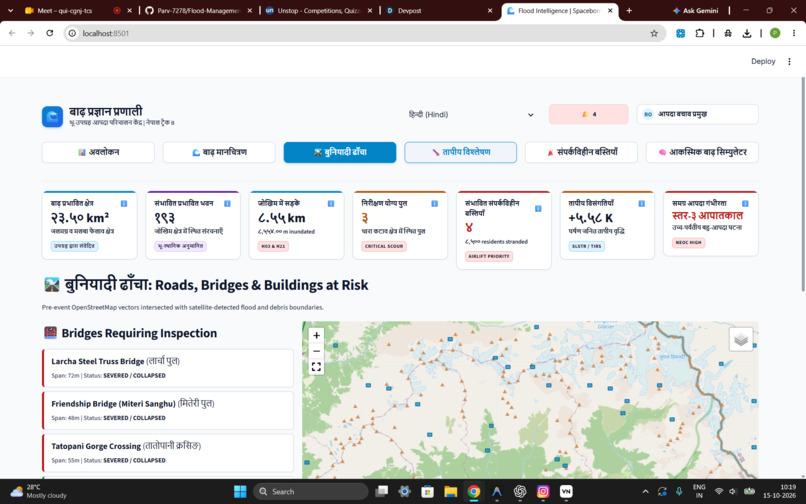Open the आपदा बचाव प्रमुख role selector
The width and height of the screenshot is (806, 504).
tap(698, 114)
